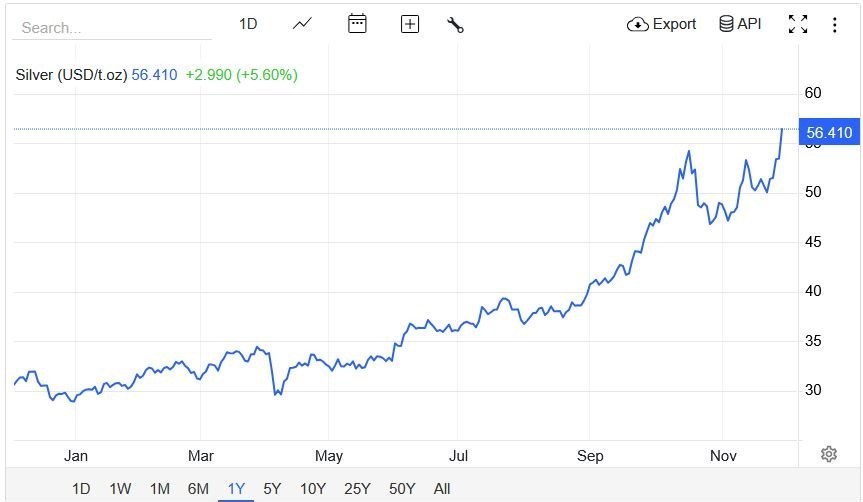
Task: Click into the Search input field
Action: pos(112,28)
